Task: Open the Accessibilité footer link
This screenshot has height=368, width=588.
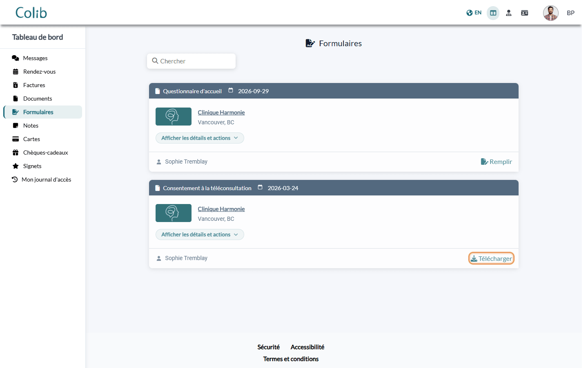Action: tap(307, 347)
